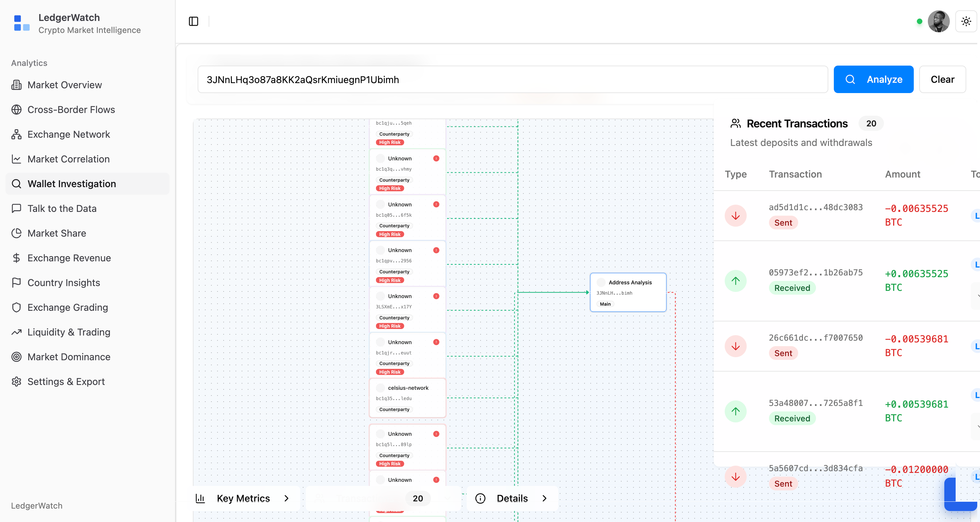Open the Key Metrics bar chart icon

200,498
